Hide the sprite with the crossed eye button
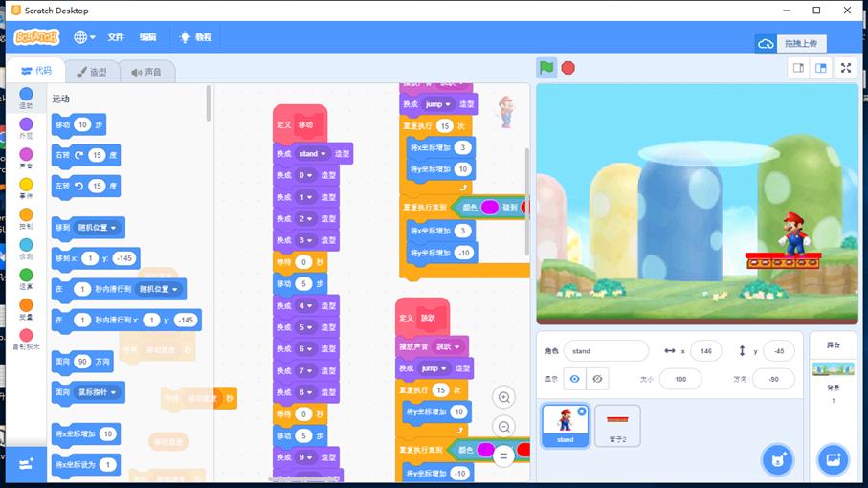 pyautogui.click(x=597, y=379)
